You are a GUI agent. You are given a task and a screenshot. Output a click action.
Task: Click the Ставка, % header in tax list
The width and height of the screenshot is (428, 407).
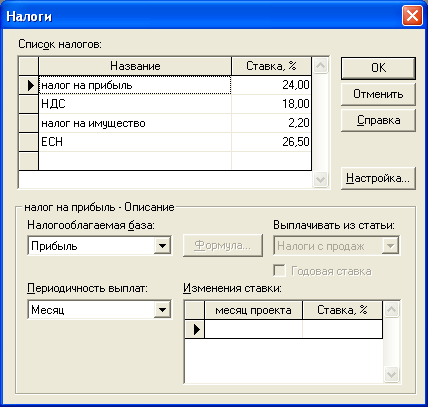271,66
